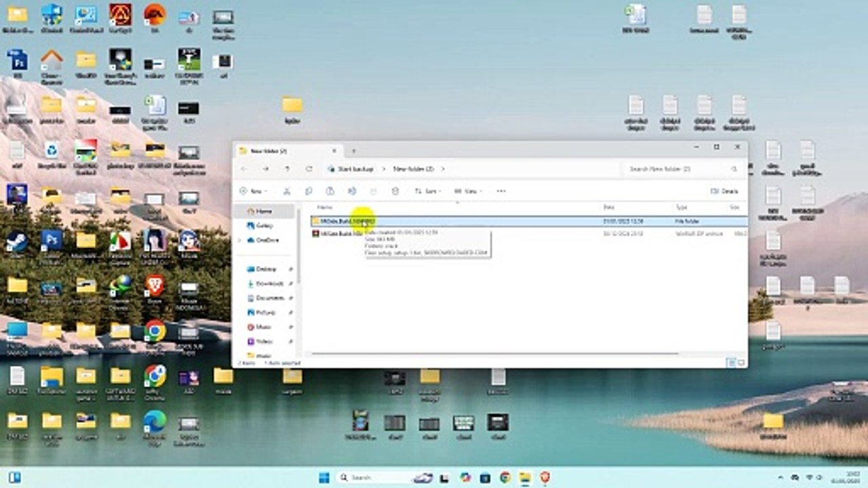This screenshot has width=868, height=488.
Task: Expand chevron after New folder (2) breadcrumb
Action: tap(443, 169)
